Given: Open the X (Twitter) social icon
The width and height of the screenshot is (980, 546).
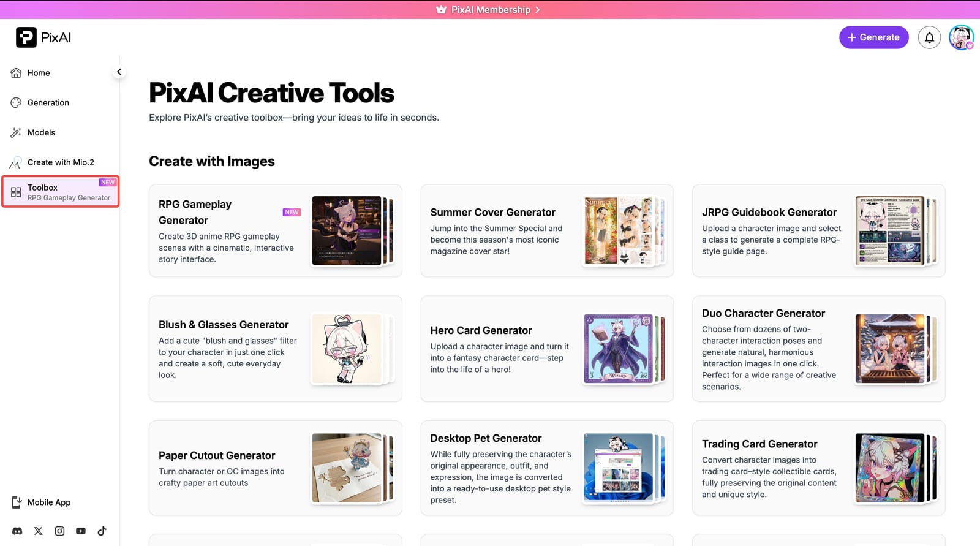Looking at the screenshot, I should coord(39,531).
